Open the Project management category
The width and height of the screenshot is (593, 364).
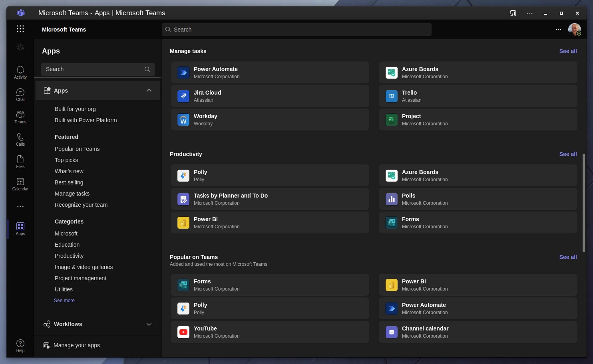[x=80, y=278]
